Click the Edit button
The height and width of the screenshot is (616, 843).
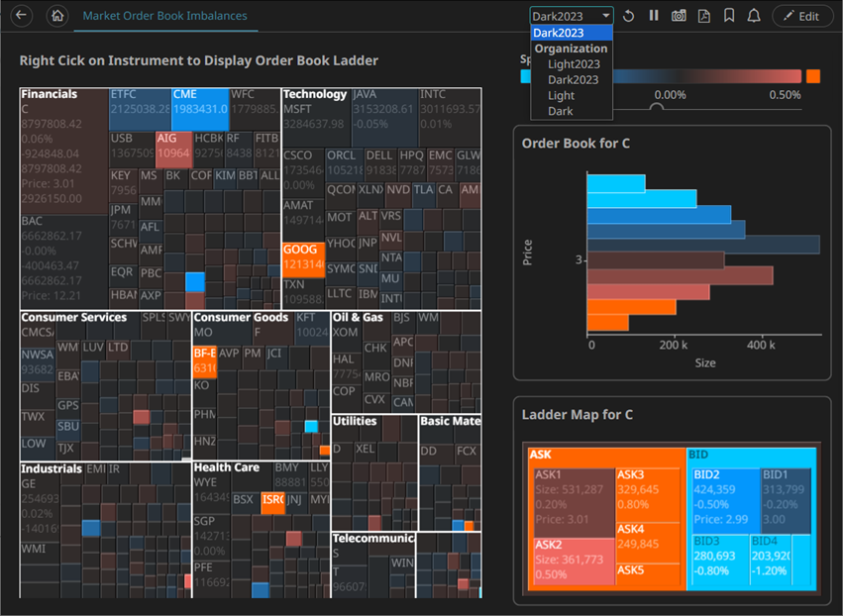point(801,16)
